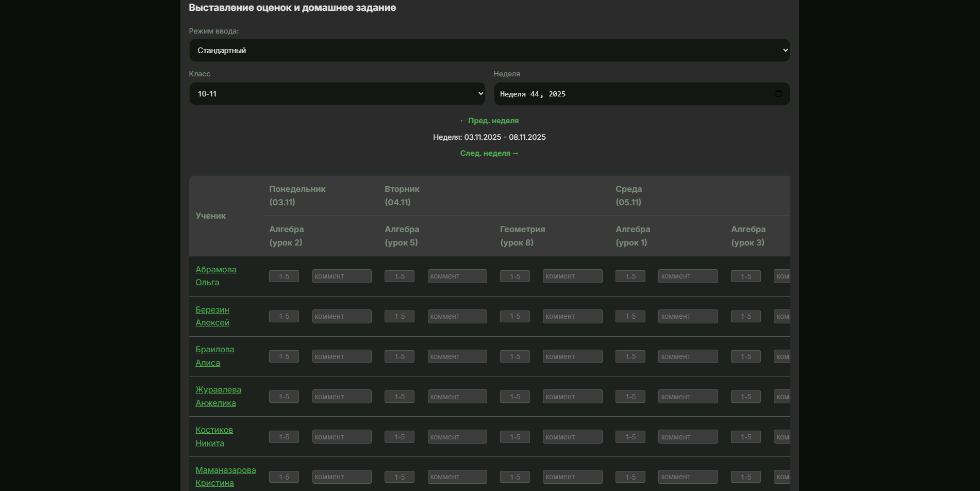980x491 pixels.
Task: Open student profile Абрамова Ольга
Action: (216, 276)
